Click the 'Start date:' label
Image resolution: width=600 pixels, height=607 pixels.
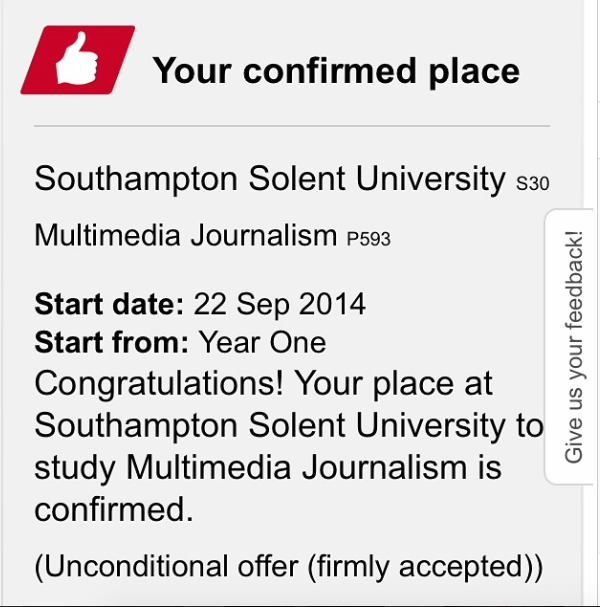point(110,302)
